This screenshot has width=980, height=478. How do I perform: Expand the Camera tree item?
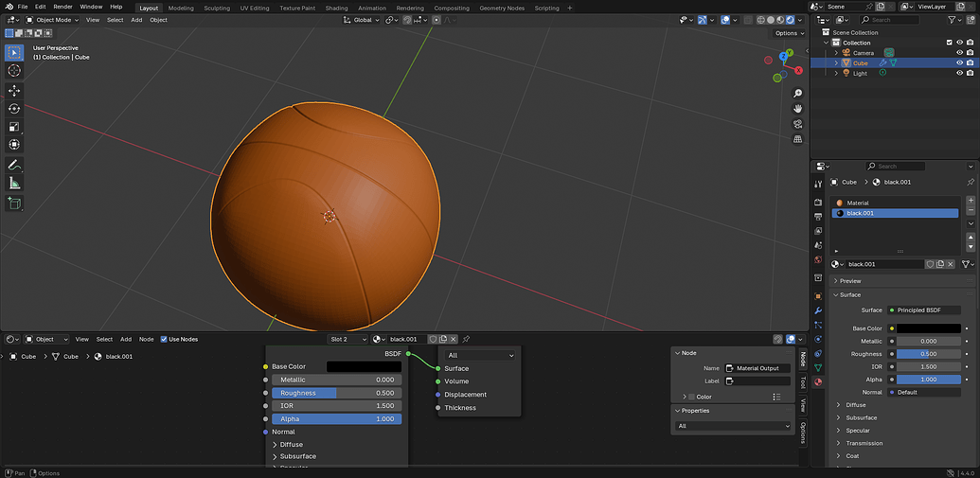pos(836,52)
